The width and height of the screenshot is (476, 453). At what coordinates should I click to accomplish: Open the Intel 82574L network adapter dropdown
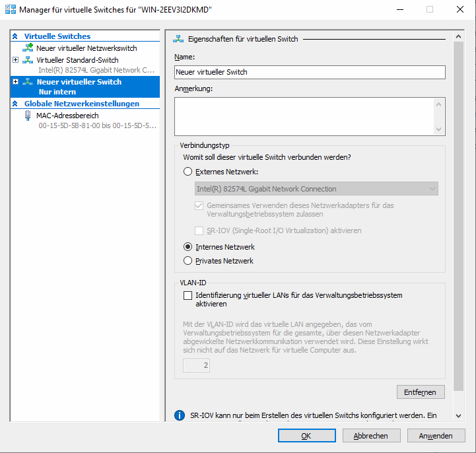pos(316,189)
